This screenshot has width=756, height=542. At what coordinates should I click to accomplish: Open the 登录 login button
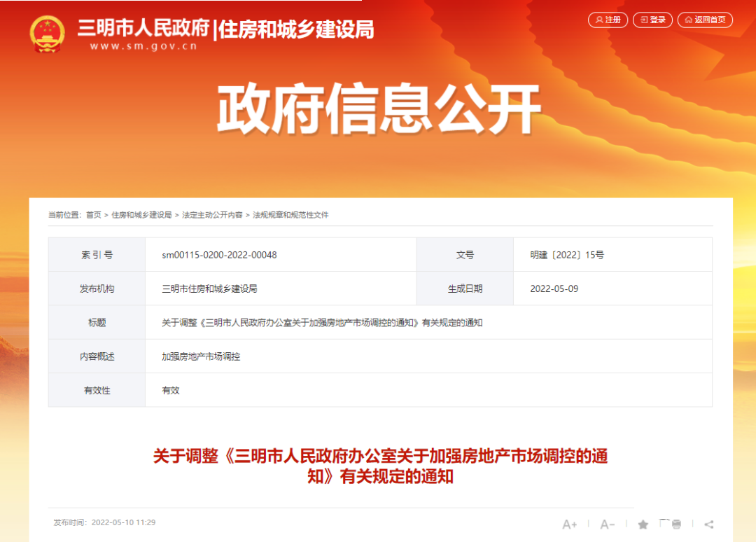pyautogui.click(x=652, y=20)
